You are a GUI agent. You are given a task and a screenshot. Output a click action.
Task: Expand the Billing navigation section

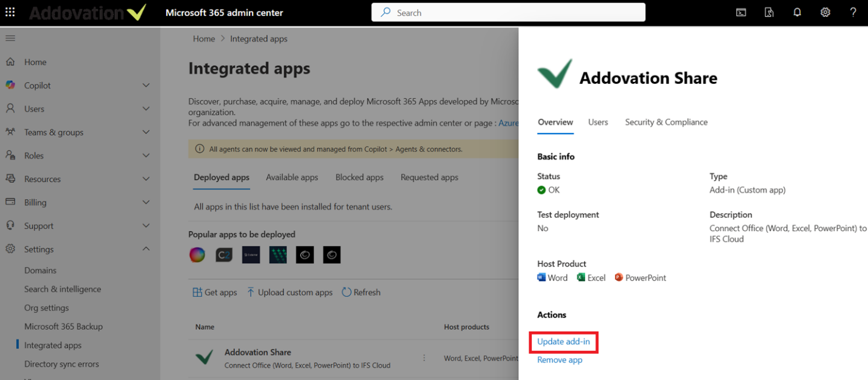pyautogui.click(x=146, y=202)
